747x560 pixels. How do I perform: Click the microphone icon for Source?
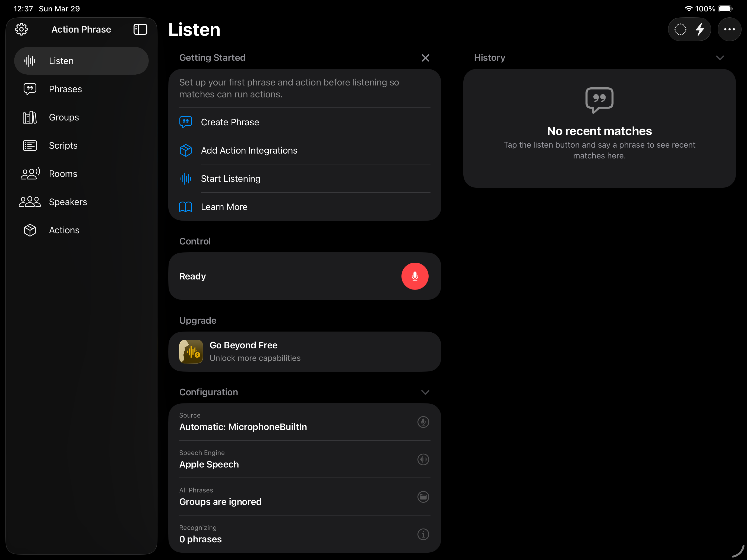pos(423,422)
